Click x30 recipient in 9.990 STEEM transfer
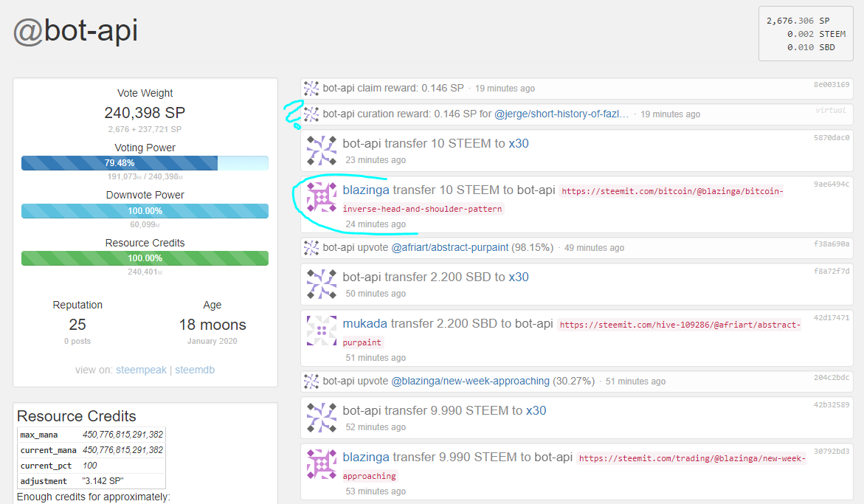The image size is (864, 504). (536, 410)
